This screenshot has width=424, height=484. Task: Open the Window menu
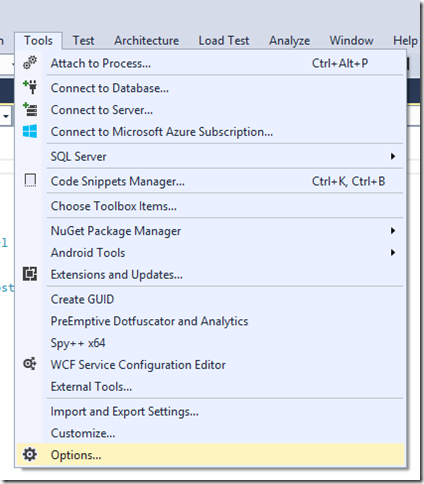click(x=351, y=41)
